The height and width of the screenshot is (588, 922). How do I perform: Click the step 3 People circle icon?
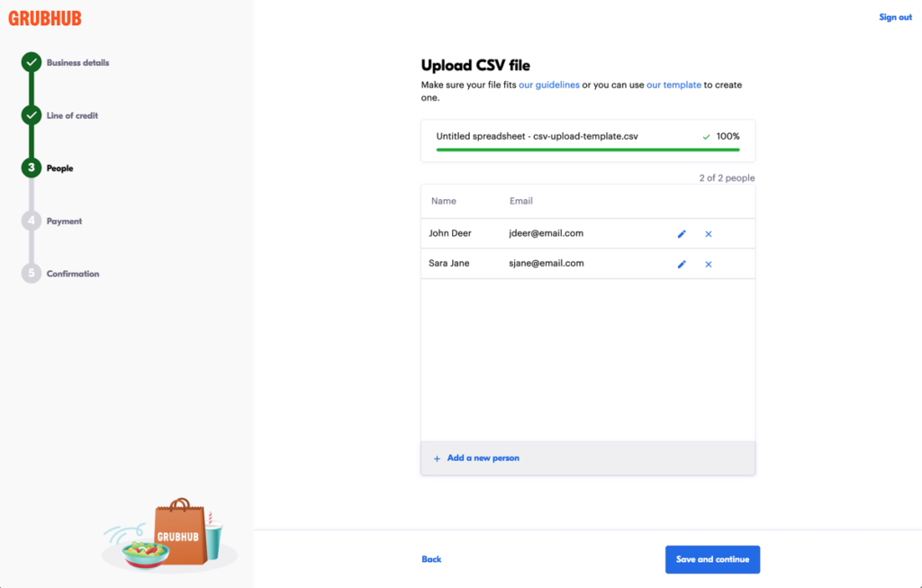click(x=32, y=168)
